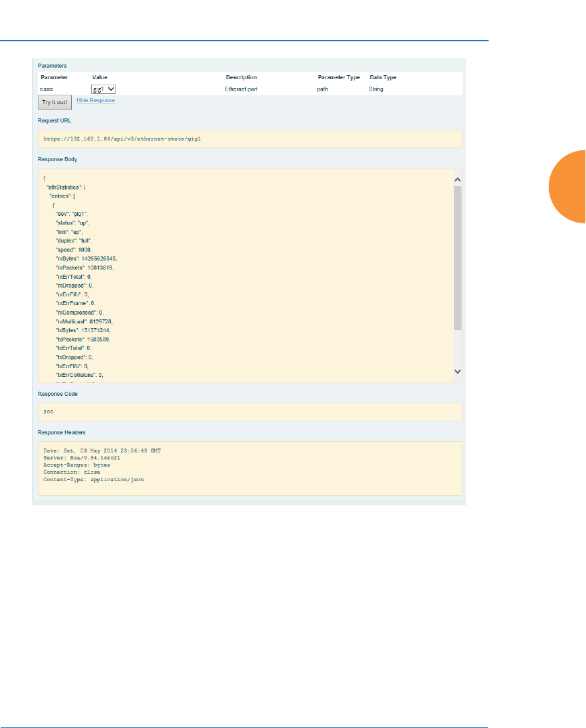
Task: Click the "rxPackets": 10813619 line
Action: coord(85,268)
